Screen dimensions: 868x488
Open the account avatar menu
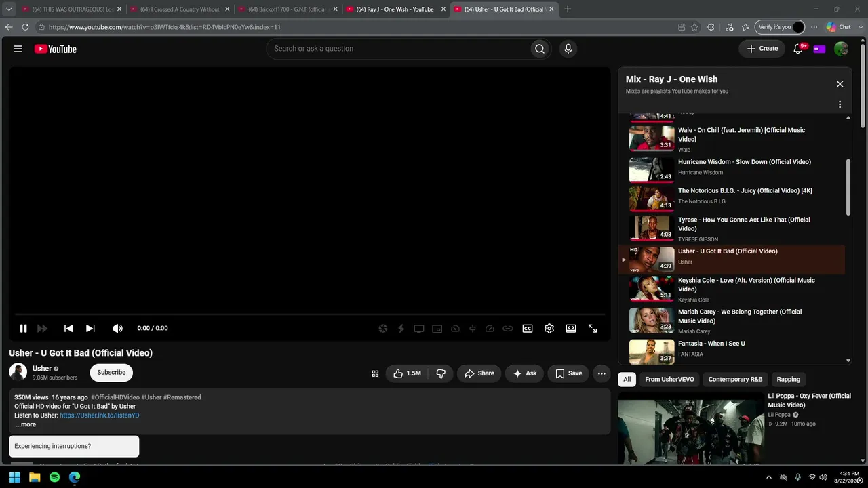pyautogui.click(x=841, y=49)
